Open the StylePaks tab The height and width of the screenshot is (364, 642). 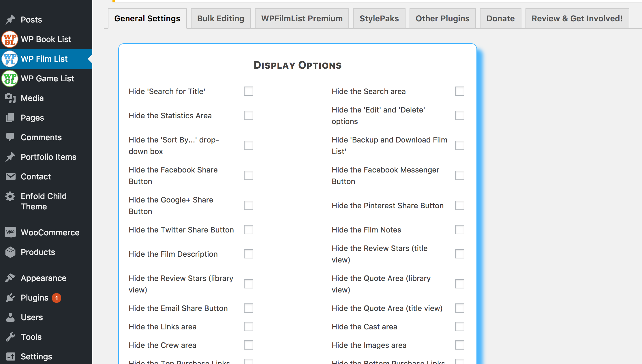[379, 18]
